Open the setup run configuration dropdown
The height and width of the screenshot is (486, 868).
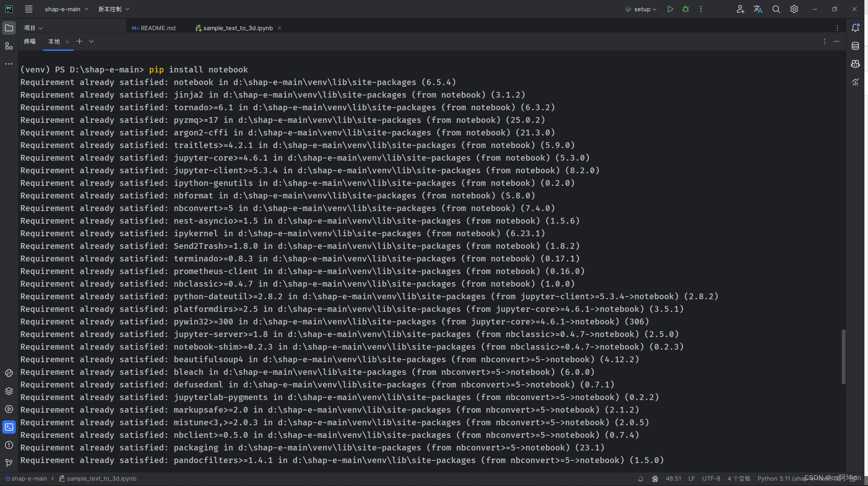(x=641, y=9)
